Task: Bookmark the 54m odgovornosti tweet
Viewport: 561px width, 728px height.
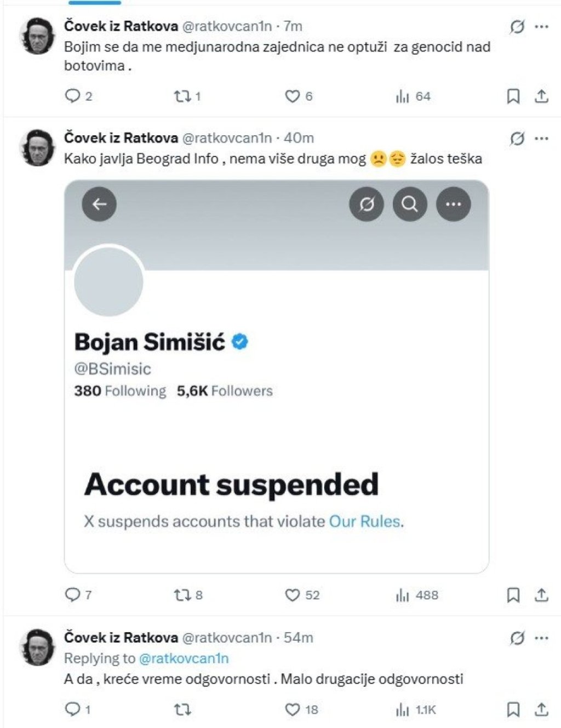Action: [513, 709]
